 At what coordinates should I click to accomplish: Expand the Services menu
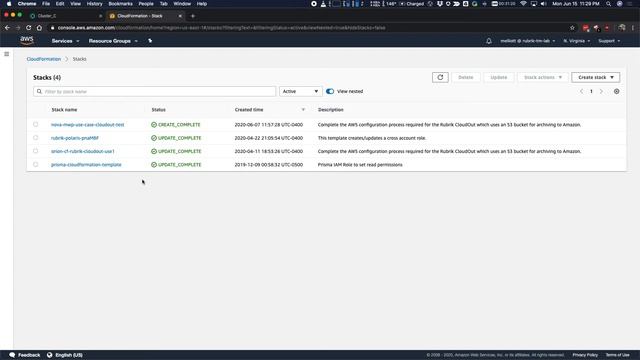[65, 41]
